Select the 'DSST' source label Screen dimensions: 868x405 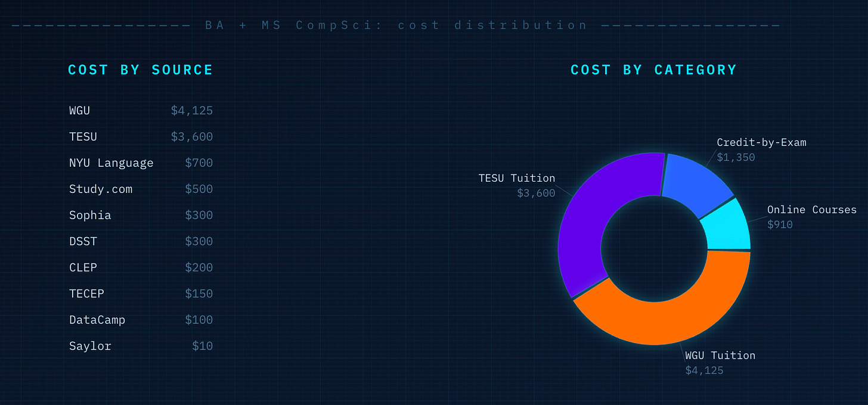coord(83,241)
